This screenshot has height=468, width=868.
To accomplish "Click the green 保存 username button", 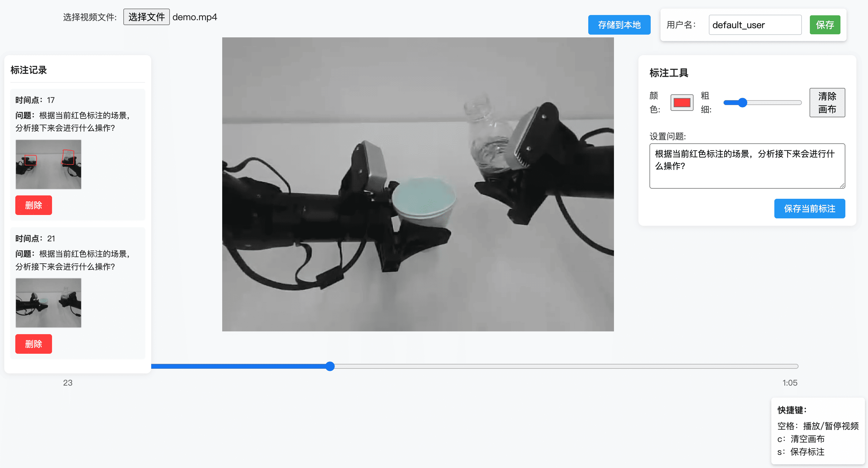I will [825, 25].
